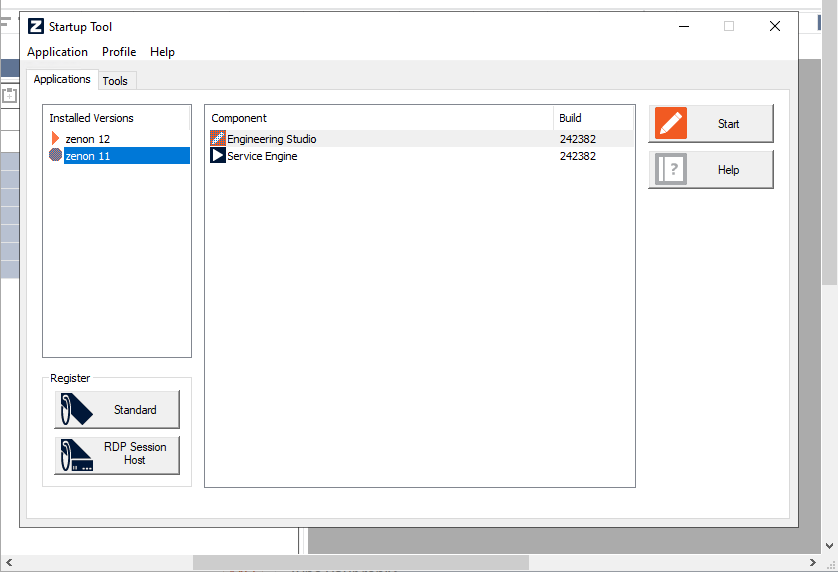The width and height of the screenshot is (838, 574).
Task: Select the Engineering Studio component row
Action: (x=421, y=139)
